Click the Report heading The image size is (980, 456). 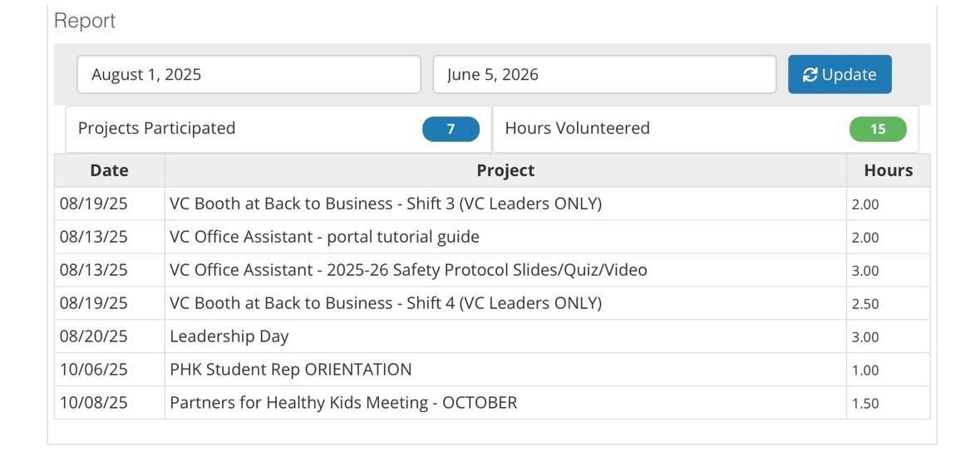point(85,21)
